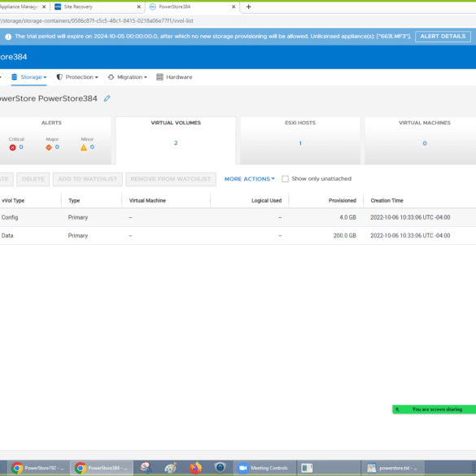The image size is (476, 476).
Task: Click the Hardware menu icon
Action: 159,77
